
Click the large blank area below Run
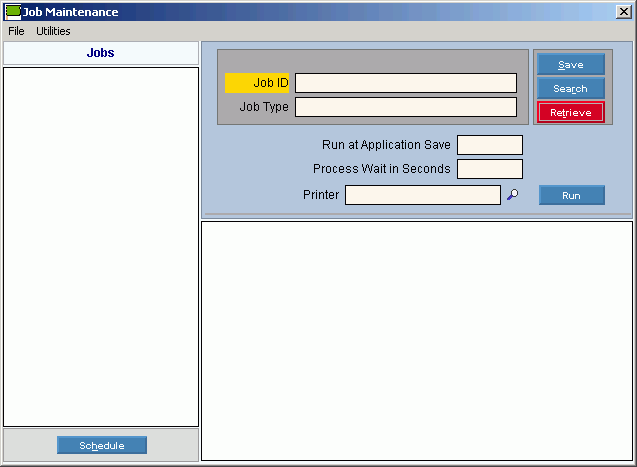417,340
